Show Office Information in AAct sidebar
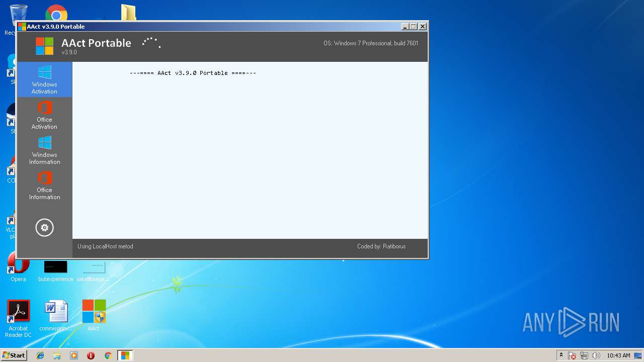 pyautogui.click(x=44, y=185)
